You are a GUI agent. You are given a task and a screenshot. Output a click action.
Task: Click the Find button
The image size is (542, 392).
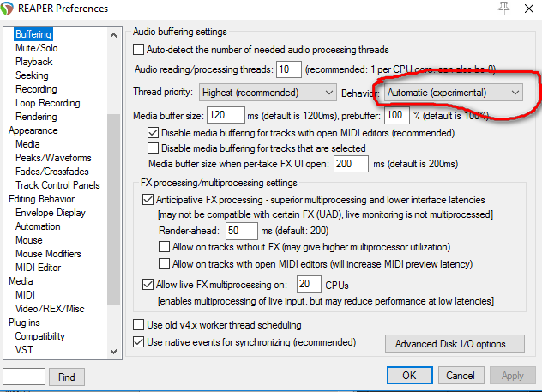coord(67,377)
